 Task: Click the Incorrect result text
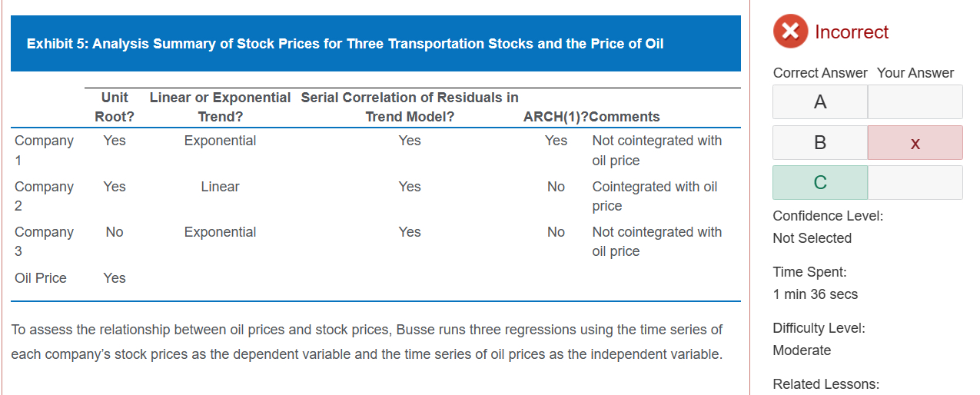coord(851,32)
